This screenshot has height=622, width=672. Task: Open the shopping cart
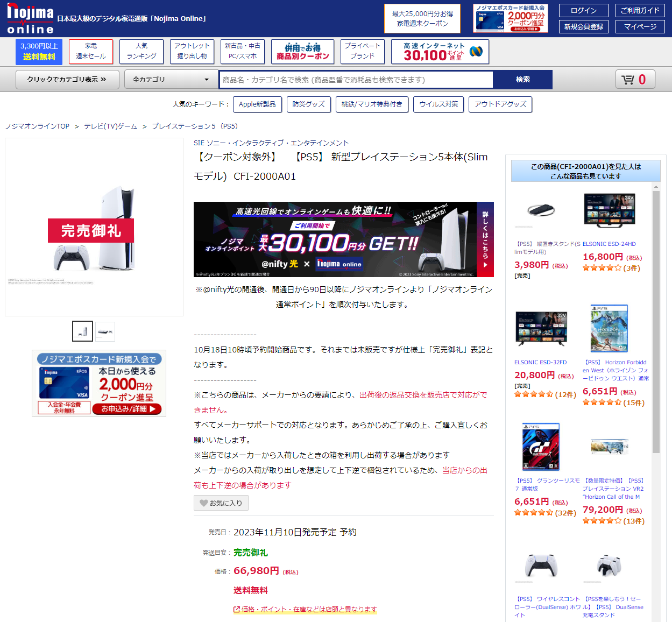pyautogui.click(x=635, y=79)
